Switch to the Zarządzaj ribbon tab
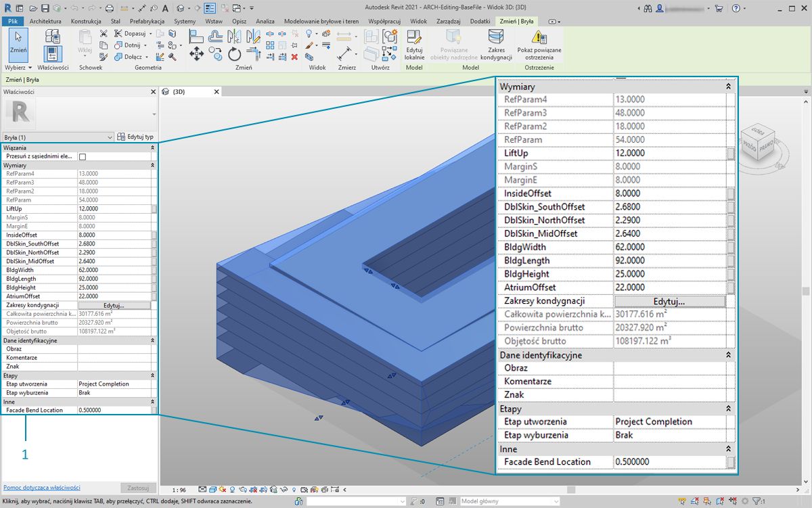 coord(449,22)
